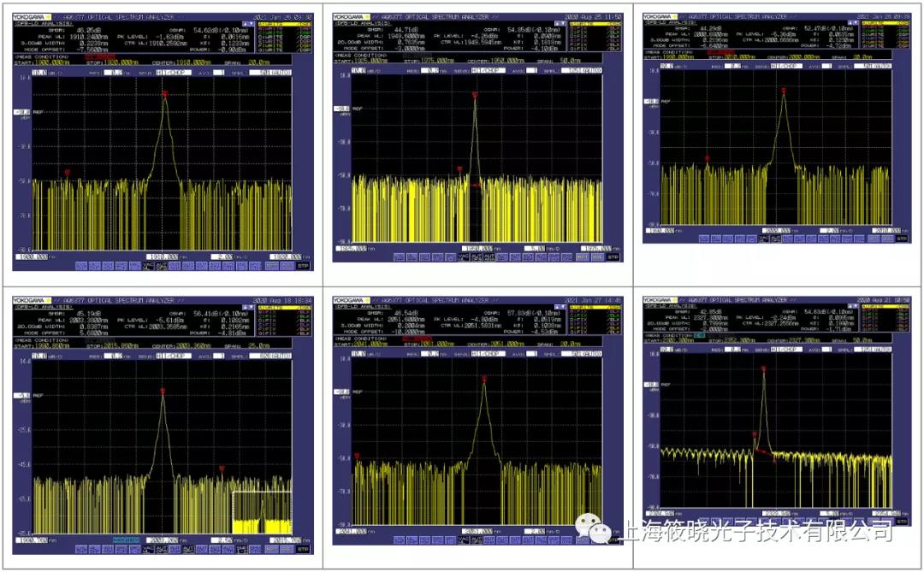Click VAC WL status icon on 2003 nm screen
This screenshot has height=572, width=924.
coord(149,550)
